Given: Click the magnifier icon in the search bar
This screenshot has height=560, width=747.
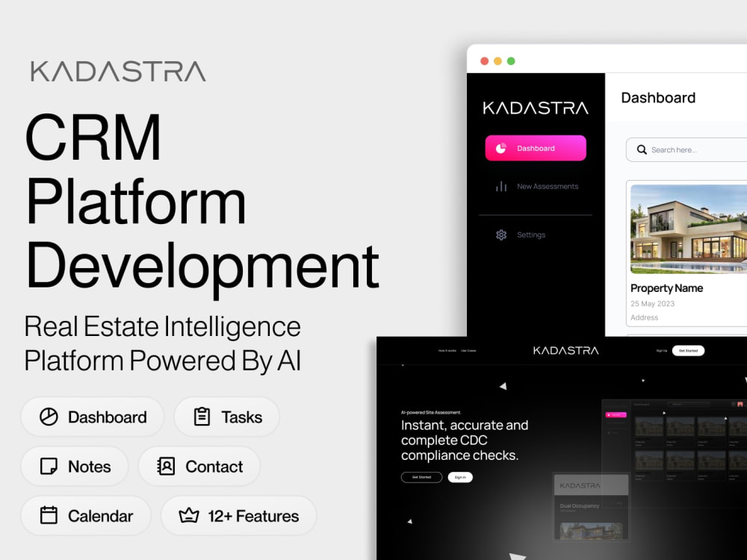Looking at the screenshot, I should pyautogui.click(x=642, y=150).
